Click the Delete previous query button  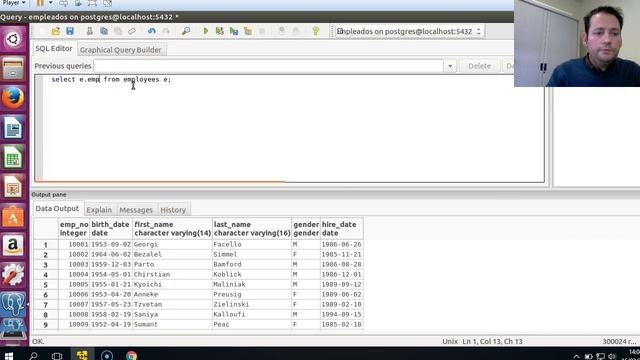point(479,66)
